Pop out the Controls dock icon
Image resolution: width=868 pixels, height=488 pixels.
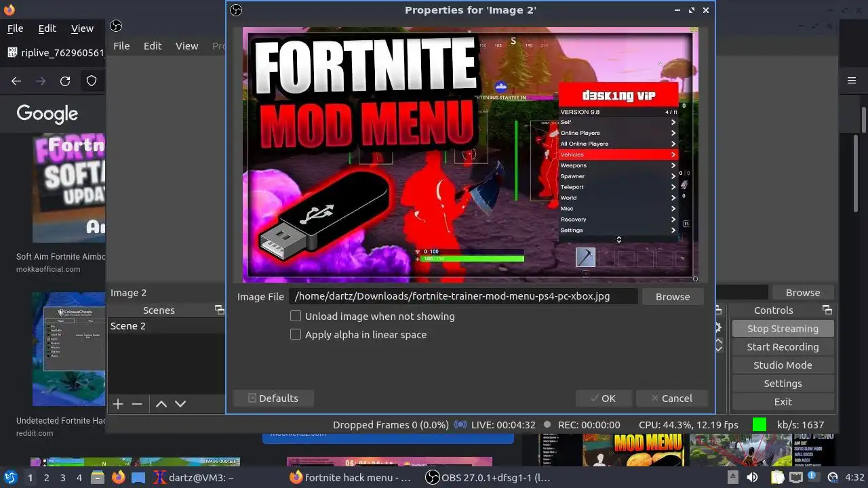pyautogui.click(x=827, y=310)
